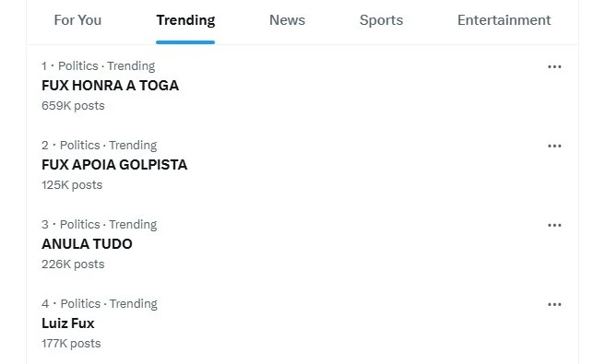Open the FUX HONRA A TOGA trend
This screenshot has height=364, width=594.
pyautogui.click(x=111, y=86)
